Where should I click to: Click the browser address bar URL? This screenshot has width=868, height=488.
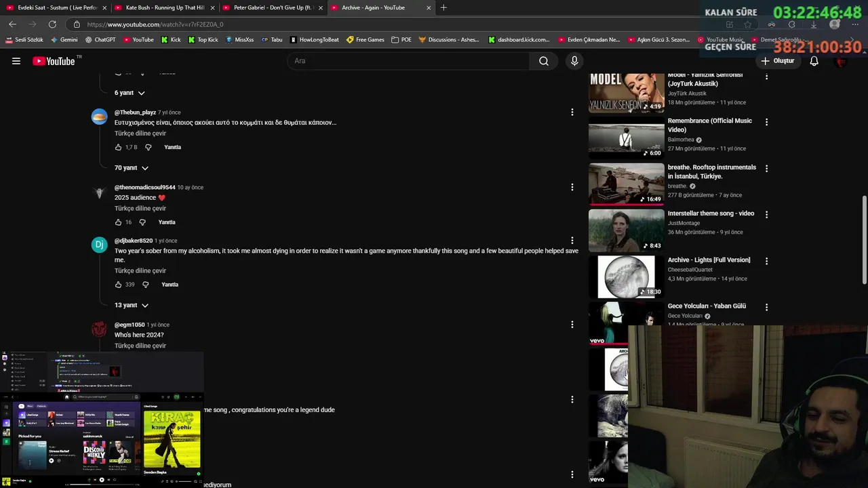[155, 24]
